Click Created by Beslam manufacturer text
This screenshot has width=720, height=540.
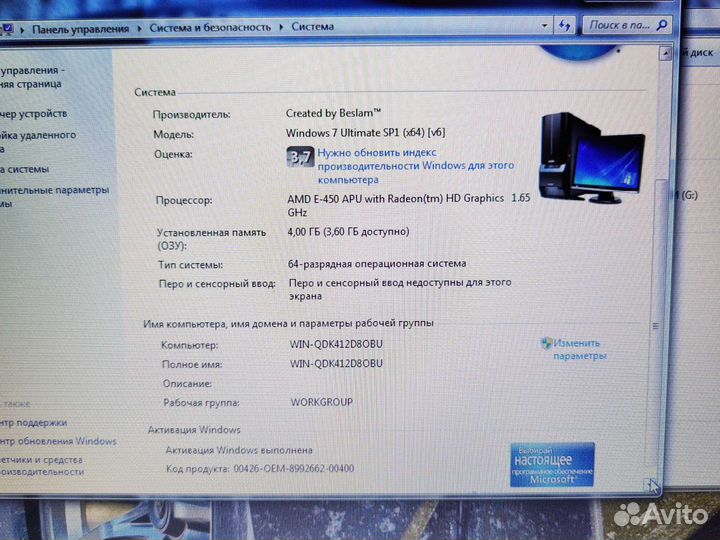coord(333,113)
